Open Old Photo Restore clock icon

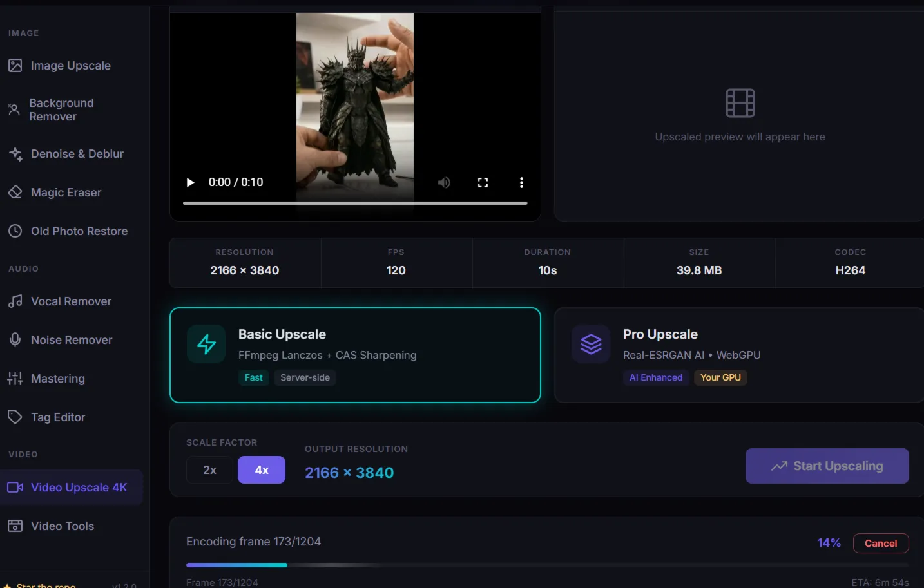click(15, 231)
